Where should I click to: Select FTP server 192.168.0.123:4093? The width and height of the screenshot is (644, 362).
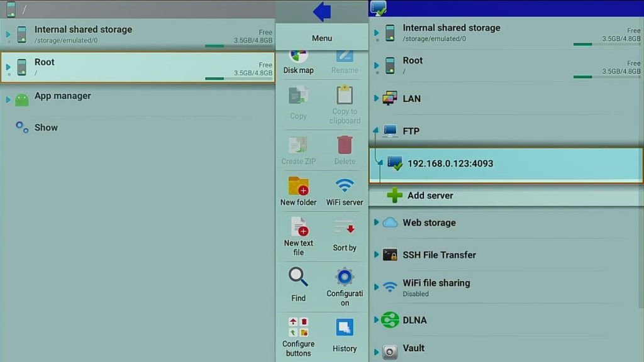tap(506, 165)
